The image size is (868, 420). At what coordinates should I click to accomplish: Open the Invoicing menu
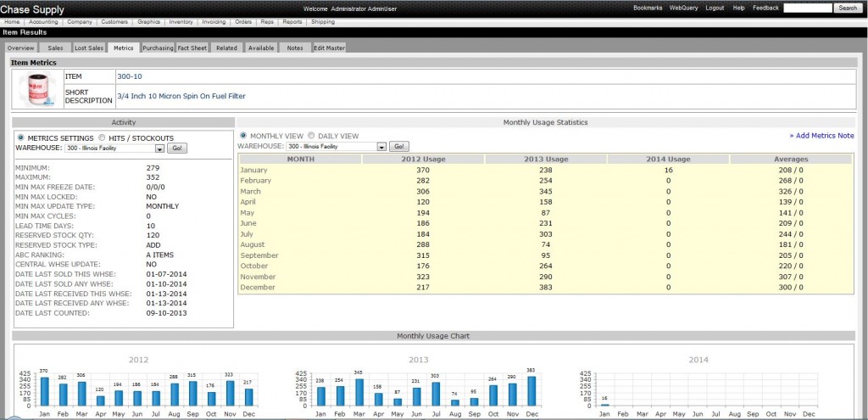pos(214,22)
